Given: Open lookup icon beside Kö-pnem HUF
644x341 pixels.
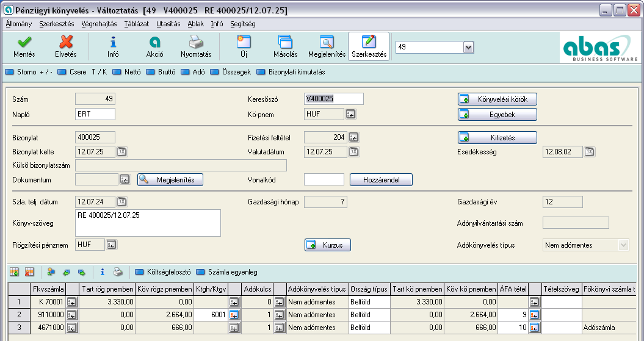Looking at the screenshot, I should [x=351, y=115].
